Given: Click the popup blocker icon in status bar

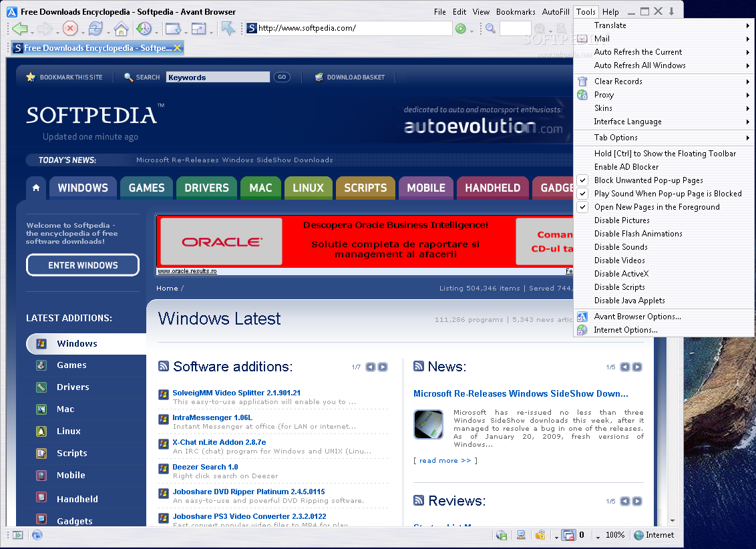Looking at the screenshot, I should tap(569, 535).
